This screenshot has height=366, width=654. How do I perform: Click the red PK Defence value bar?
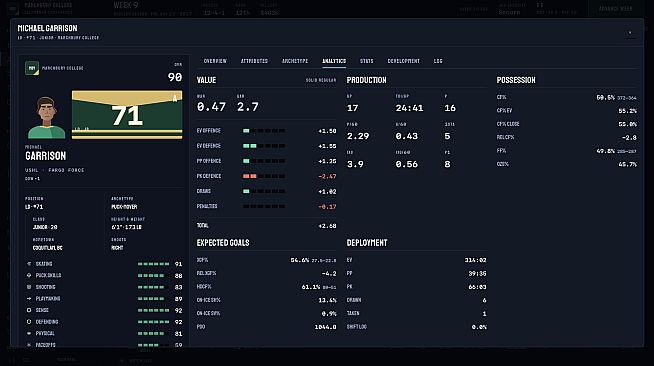264,176
